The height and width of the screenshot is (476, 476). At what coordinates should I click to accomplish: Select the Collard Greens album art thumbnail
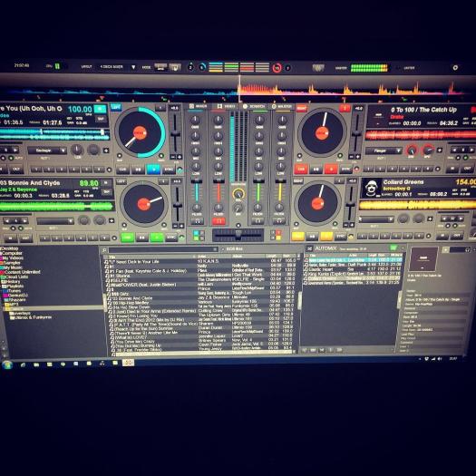372,188
